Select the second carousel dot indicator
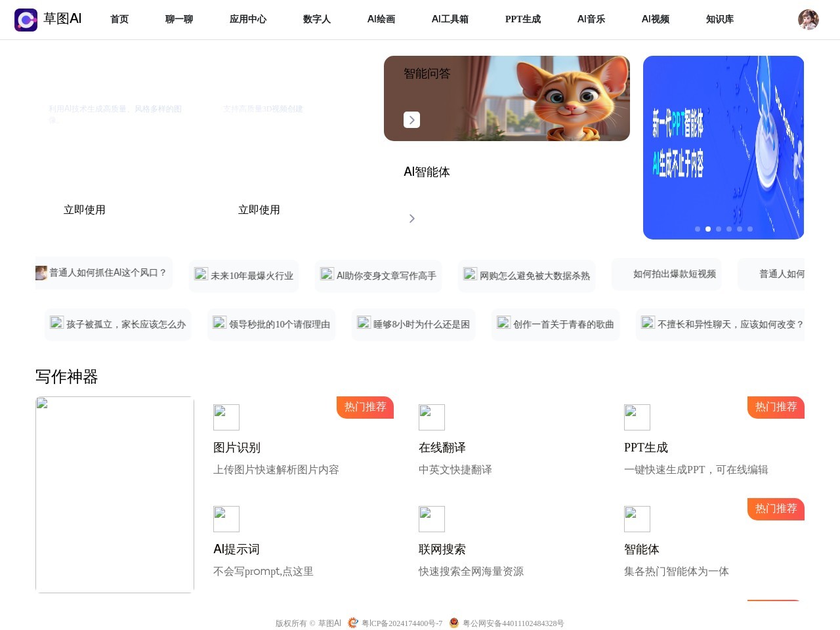 point(708,229)
